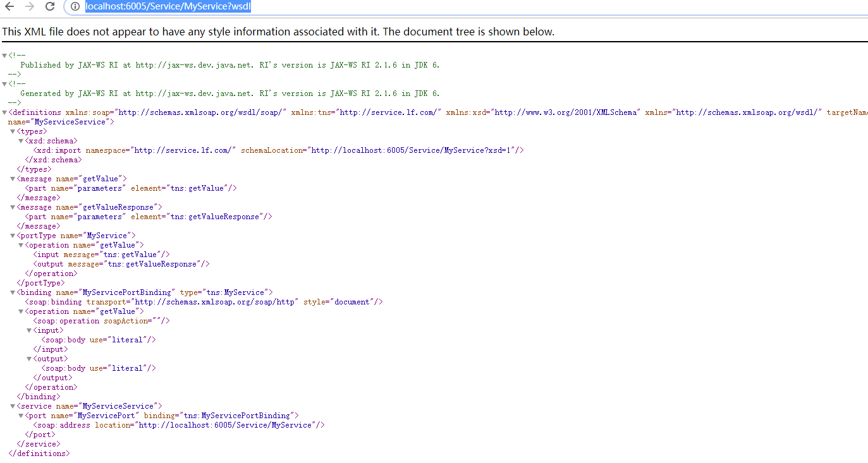Click the closing </portType> tag

(40, 283)
